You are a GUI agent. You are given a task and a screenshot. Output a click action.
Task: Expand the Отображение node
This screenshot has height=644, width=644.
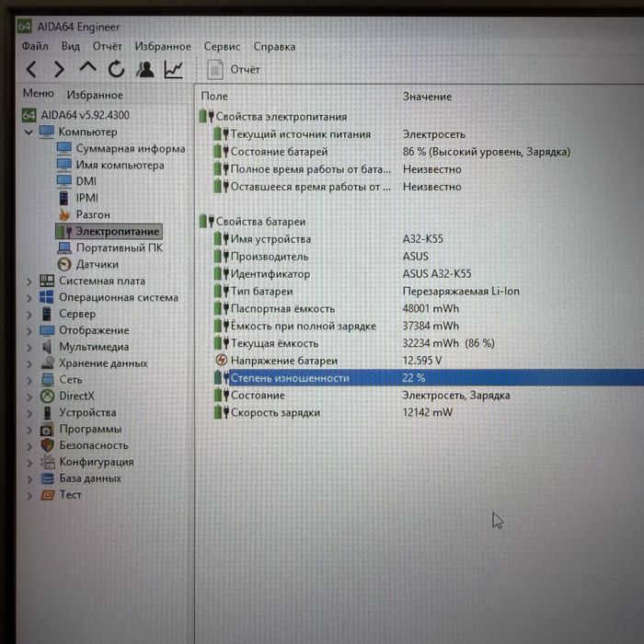coord(29,331)
